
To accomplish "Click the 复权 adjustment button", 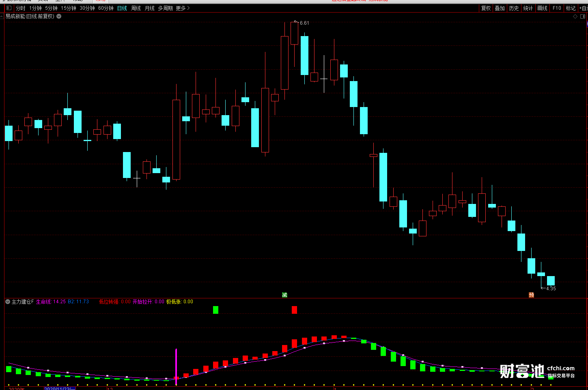I will coord(486,8).
